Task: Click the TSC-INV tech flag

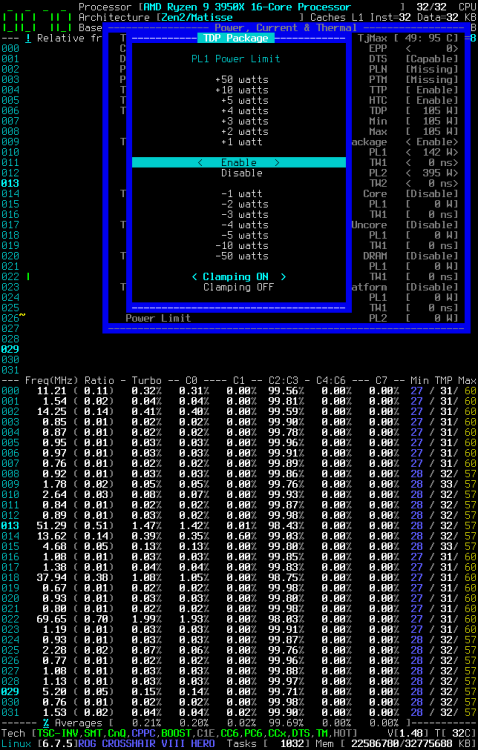Action: click(57, 733)
